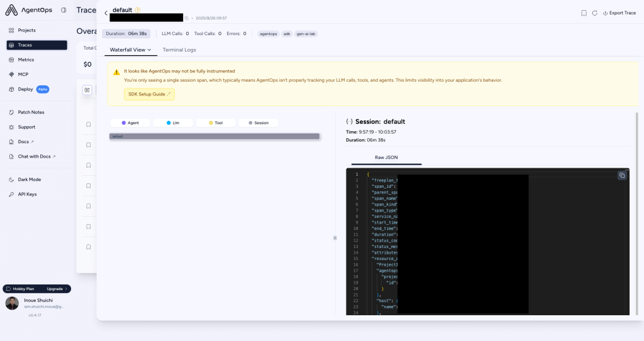Open MCP page in the sidebar
644x341 pixels.
point(23,74)
